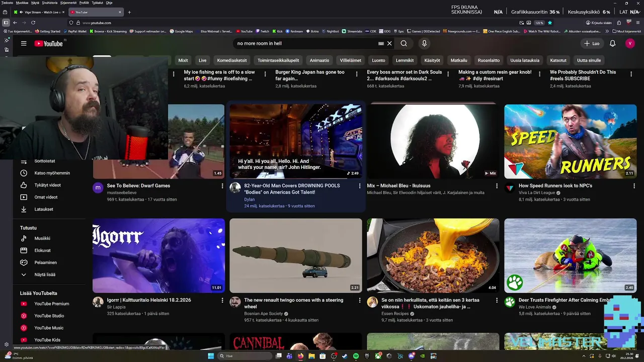Open options for new renault twingo video
Viewport: 644px width, 362px height.
[359, 300]
